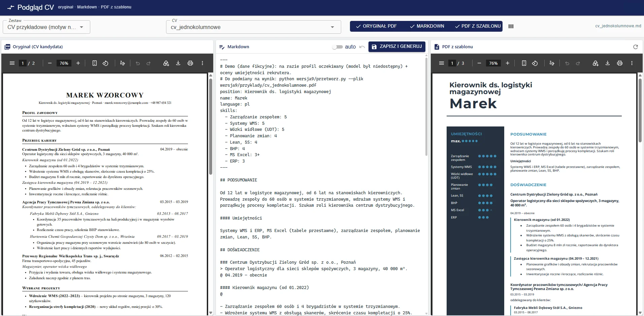Open more actions menu in Oryginał viewer
The height and width of the screenshot is (316, 644).
click(x=202, y=63)
